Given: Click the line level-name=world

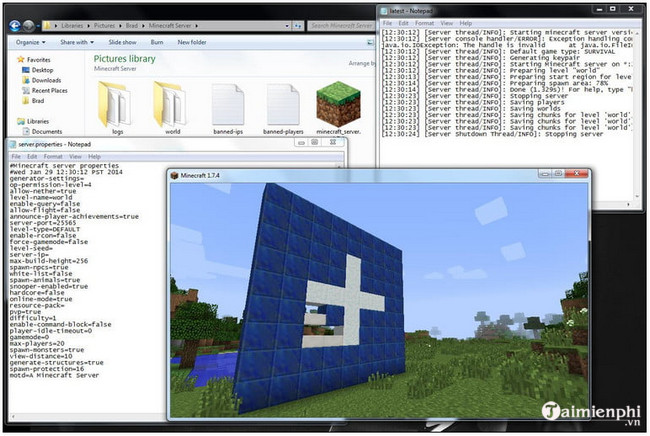Looking at the screenshot, I should pyautogui.click(x=41, y=197).
